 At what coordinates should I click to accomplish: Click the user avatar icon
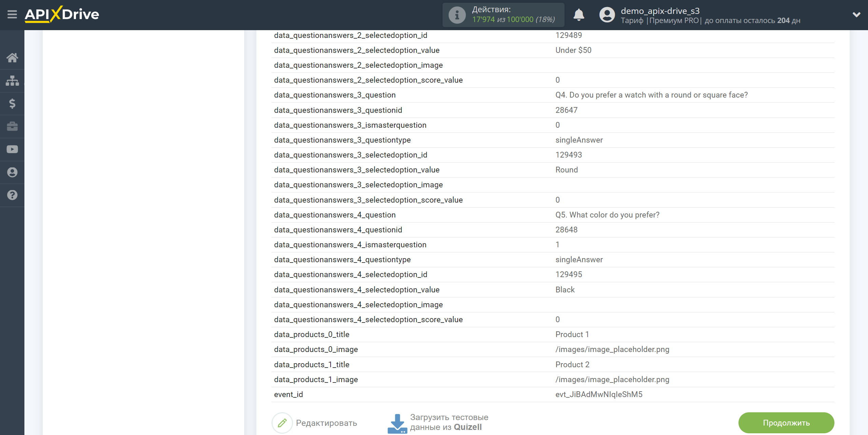coord(607,15)
